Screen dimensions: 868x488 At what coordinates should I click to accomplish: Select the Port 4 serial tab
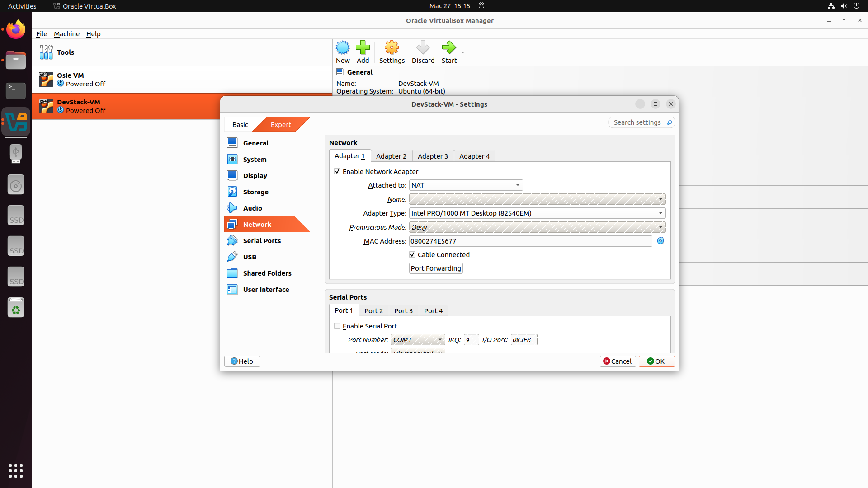pos(433,311)
